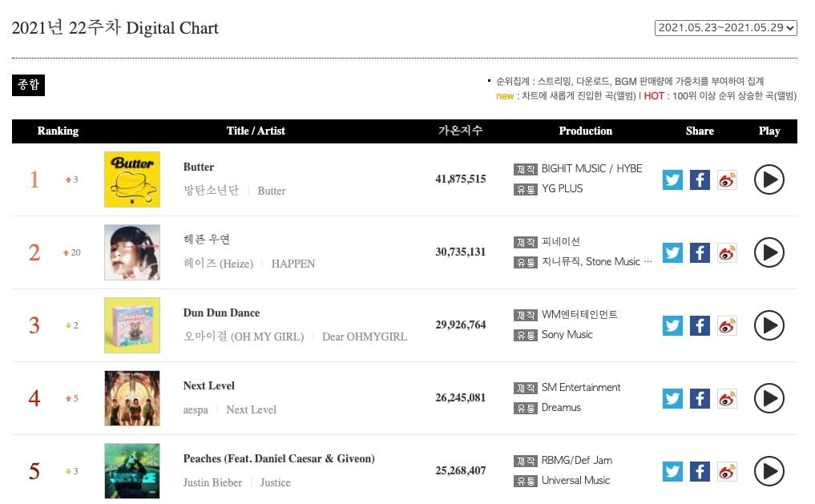Viewport: 815px width, 504px height.
Task: Open the 헤이즈 (Heize) artist link
Action: pos(218,264)
